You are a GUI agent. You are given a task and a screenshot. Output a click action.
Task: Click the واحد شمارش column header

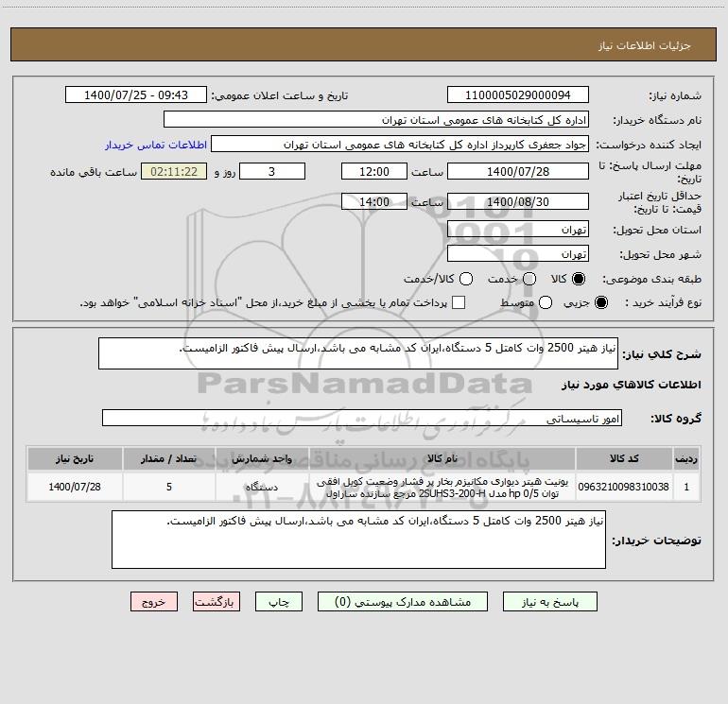262,459
